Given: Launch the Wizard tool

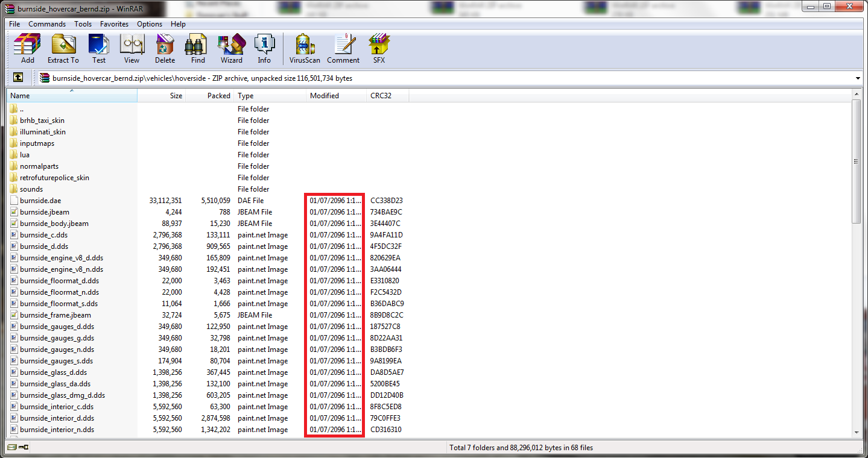Looking at the screenshot, I should tap(231, 48).
